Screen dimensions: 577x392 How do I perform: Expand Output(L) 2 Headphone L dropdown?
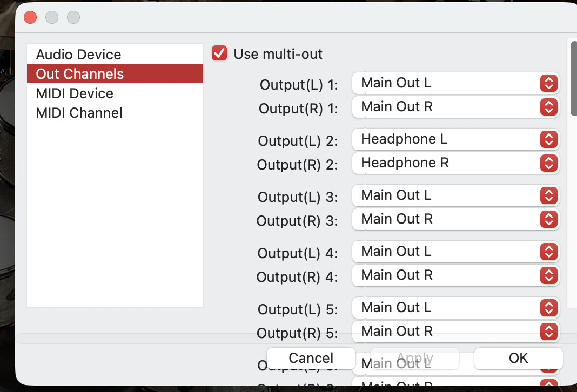pyautogui.click(x=455, y=139)
